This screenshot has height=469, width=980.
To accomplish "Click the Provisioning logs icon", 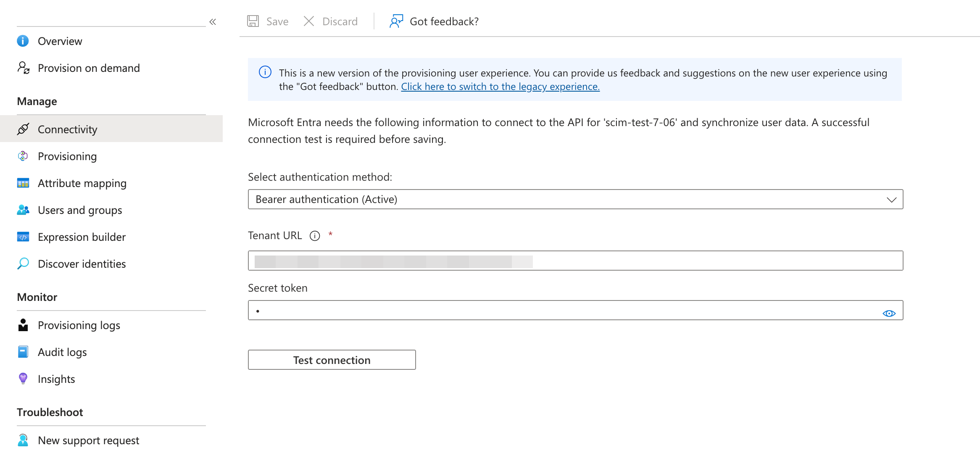I will pos(23,325).
